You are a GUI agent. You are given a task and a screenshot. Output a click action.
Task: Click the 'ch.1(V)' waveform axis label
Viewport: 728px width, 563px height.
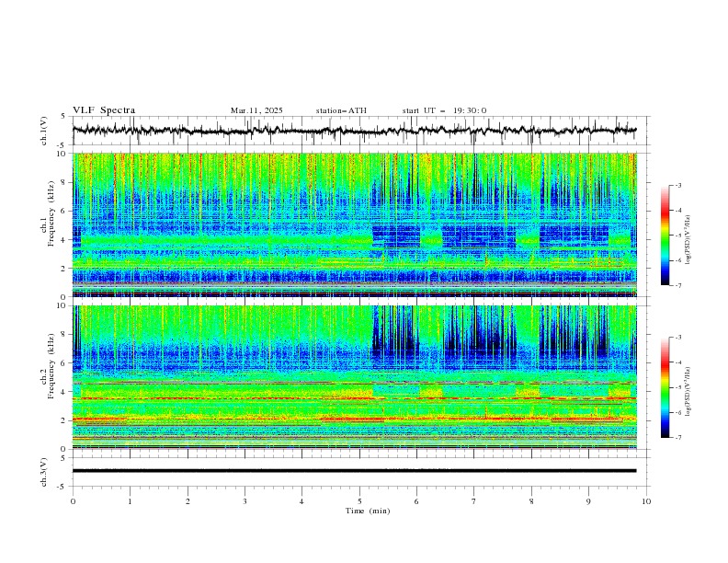(44, 131)
